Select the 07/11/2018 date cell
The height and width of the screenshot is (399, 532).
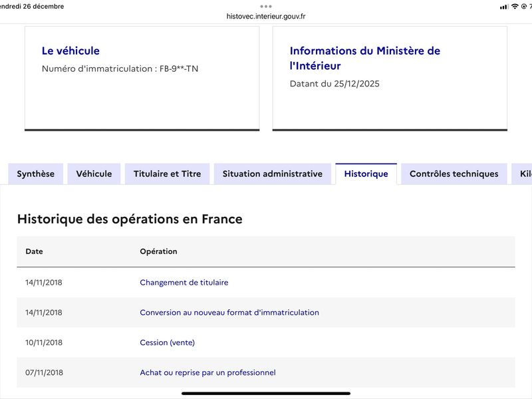click(44, 372)
